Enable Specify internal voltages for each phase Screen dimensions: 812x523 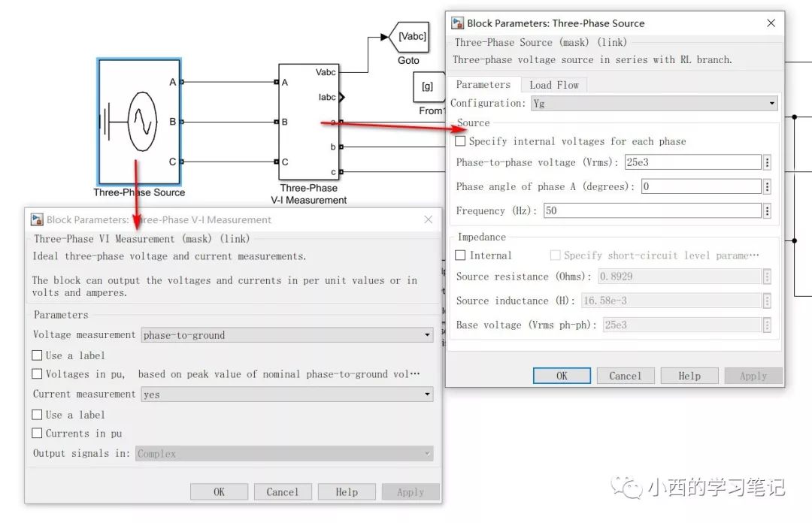point(460,141)
